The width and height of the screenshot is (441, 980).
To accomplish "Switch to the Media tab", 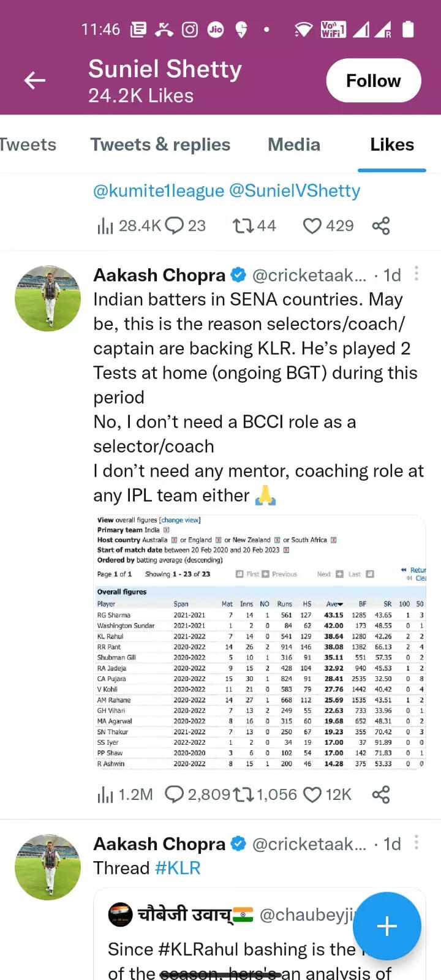I will [x=293, y=145].
